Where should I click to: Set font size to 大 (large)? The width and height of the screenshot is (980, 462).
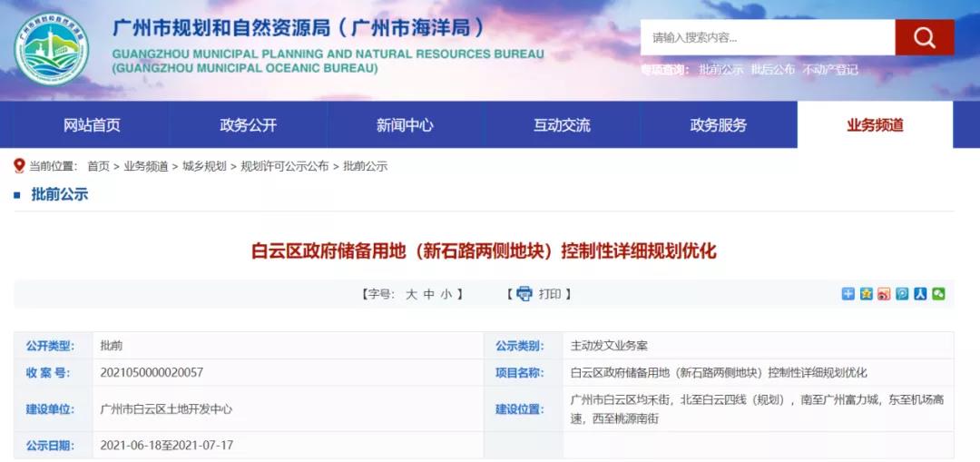(411, 294)
